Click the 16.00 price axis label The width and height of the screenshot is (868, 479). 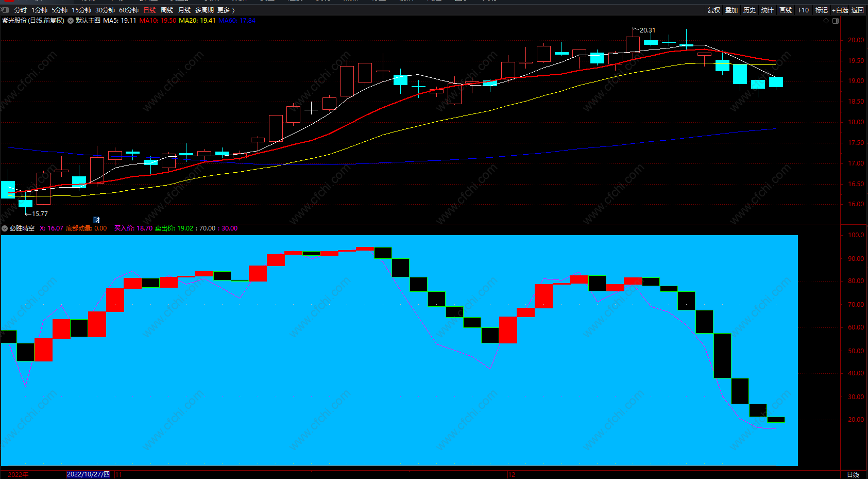(856, 204)
